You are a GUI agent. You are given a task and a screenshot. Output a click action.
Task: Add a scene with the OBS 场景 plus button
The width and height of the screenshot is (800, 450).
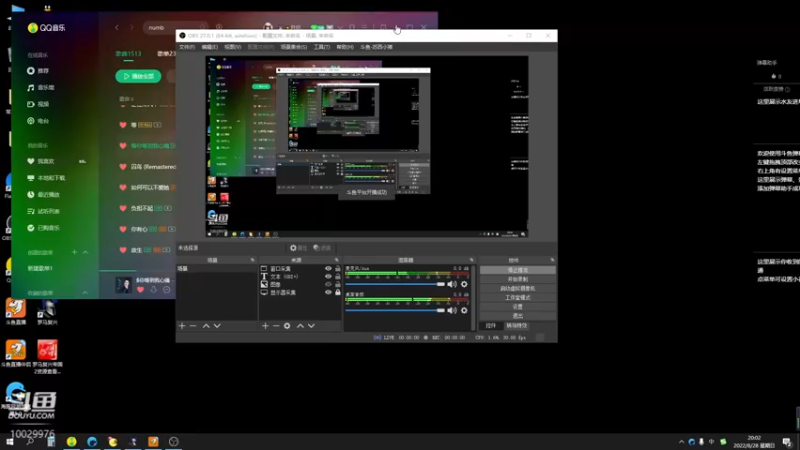pos(182,326)
